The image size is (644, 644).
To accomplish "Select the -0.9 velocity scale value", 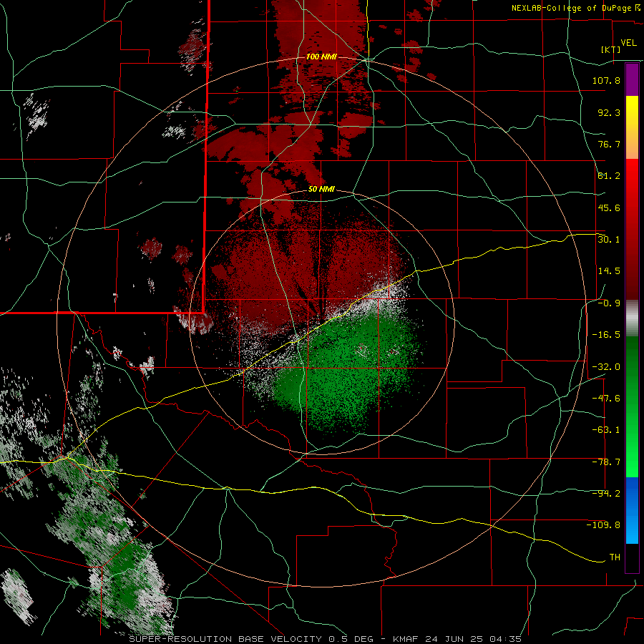I will tap(609, 303).
